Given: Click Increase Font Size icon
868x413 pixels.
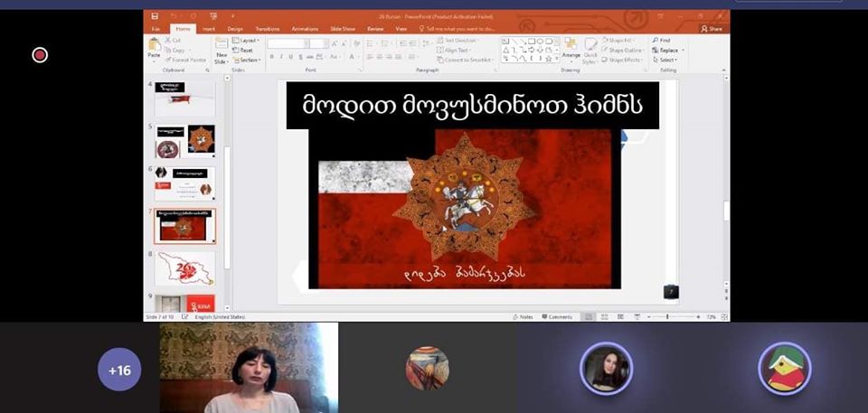Looking at the screenshot, I should [335, 43].
